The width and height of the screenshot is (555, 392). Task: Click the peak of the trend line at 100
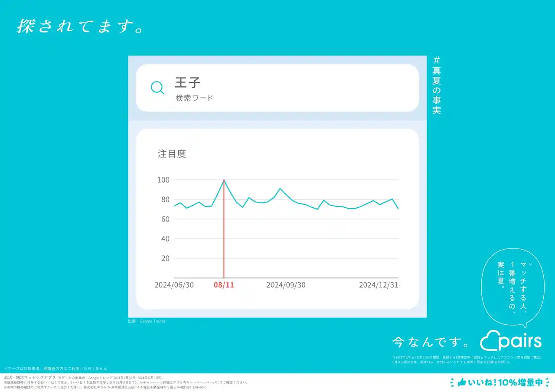click(x=224, y=180)
